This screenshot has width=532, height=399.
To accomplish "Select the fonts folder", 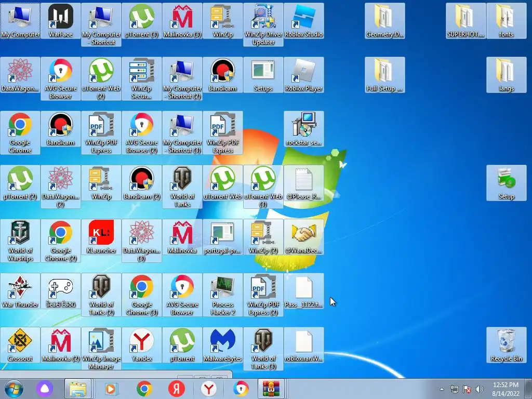I will pos(506,21).
